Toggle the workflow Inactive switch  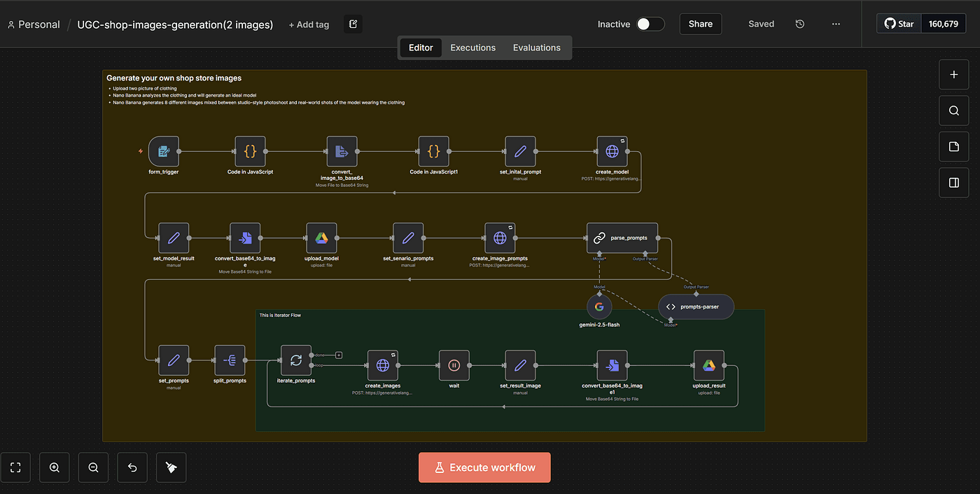tap(650, 24)
